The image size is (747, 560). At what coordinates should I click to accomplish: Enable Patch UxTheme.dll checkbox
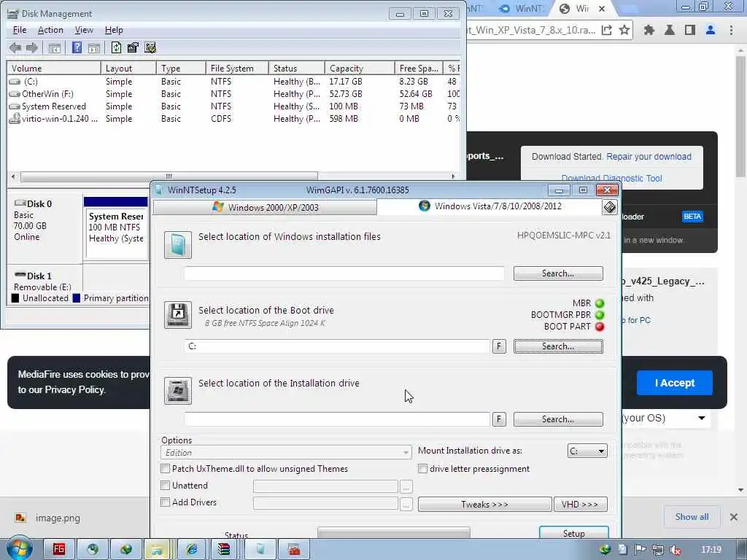coord(166,469)
